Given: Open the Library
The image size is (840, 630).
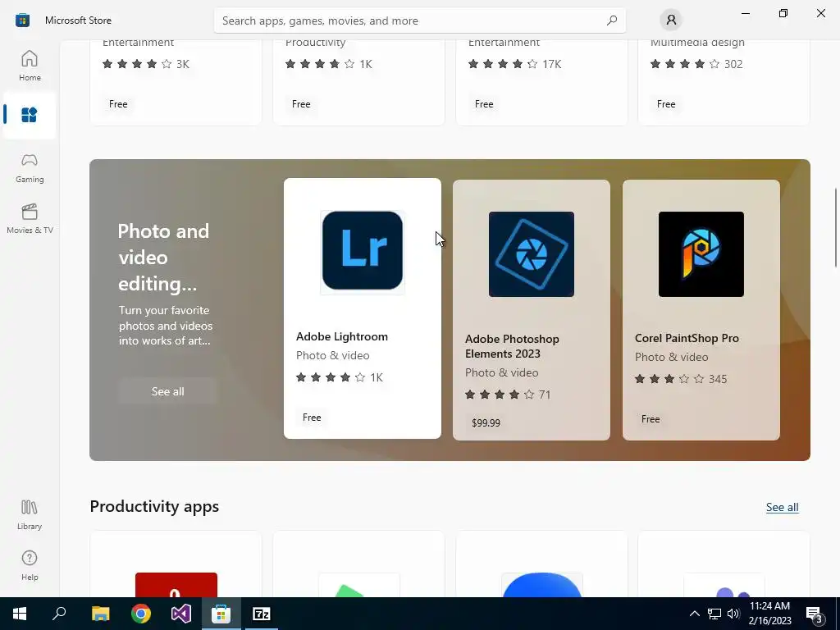Looking at the screenshot, I should tap(30, 515).
